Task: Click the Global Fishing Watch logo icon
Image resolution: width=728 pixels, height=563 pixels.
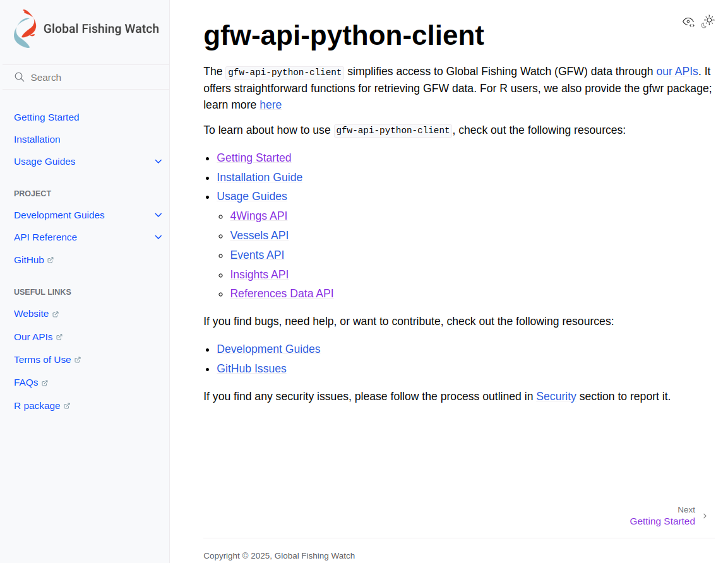Action: click(x=25, y=29)
